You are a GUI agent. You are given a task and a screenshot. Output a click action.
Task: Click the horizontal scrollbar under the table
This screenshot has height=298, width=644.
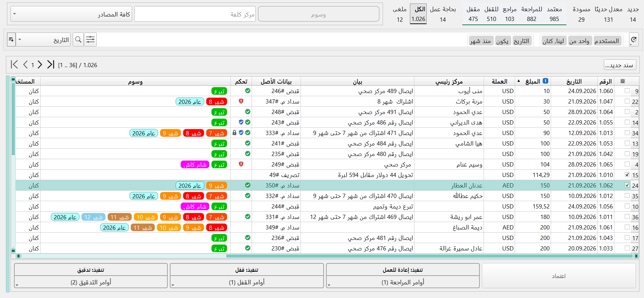429,256
